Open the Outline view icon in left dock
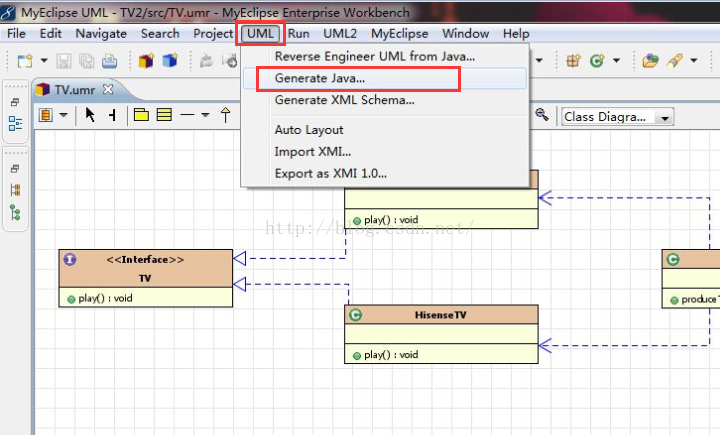Screen dimensions: 720x435 tap(15, 123)
